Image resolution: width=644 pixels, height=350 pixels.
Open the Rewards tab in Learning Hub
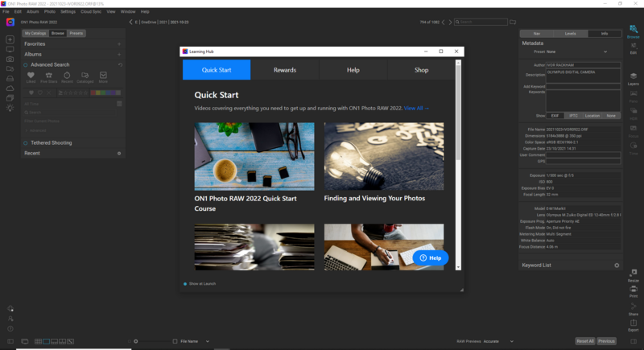[x=285, y=70]
